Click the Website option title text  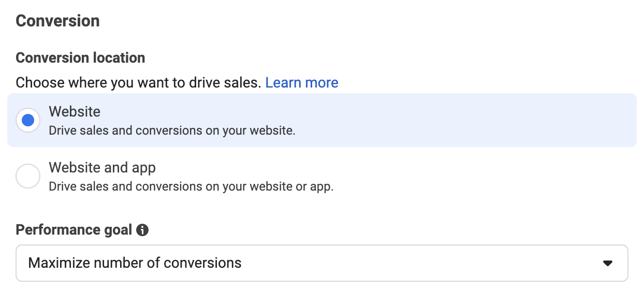pos(75,111)
